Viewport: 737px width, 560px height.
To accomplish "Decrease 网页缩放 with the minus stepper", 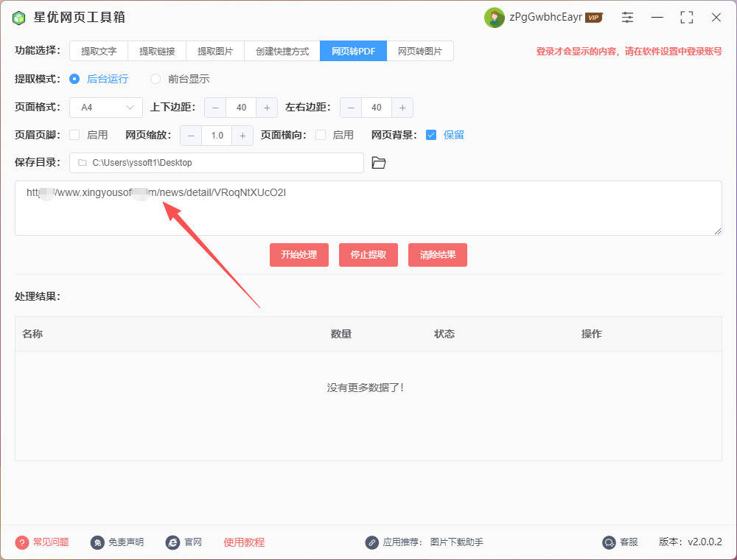I will pos(191,135).
